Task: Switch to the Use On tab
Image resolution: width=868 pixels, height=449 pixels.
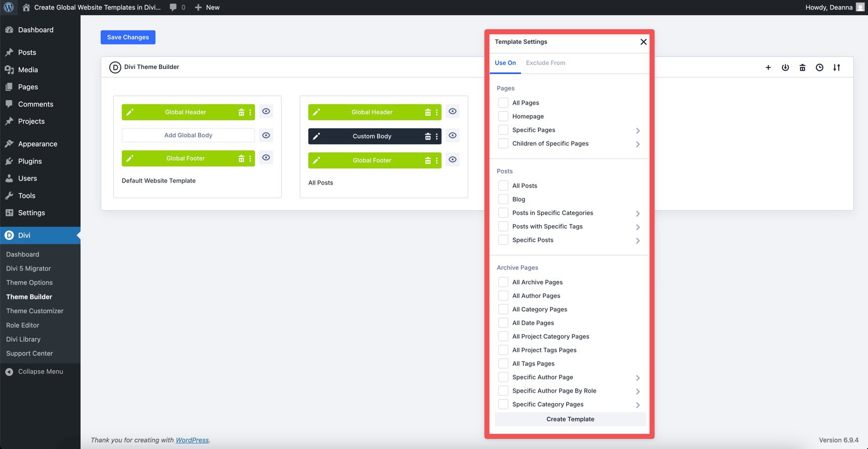Action: [x=505, y=63]
